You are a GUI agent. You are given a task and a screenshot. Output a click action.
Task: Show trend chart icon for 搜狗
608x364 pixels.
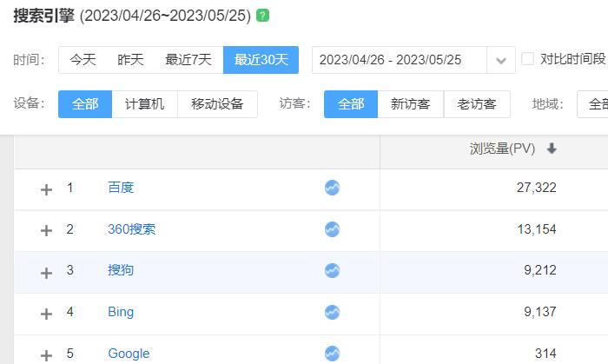coord(332,270)
